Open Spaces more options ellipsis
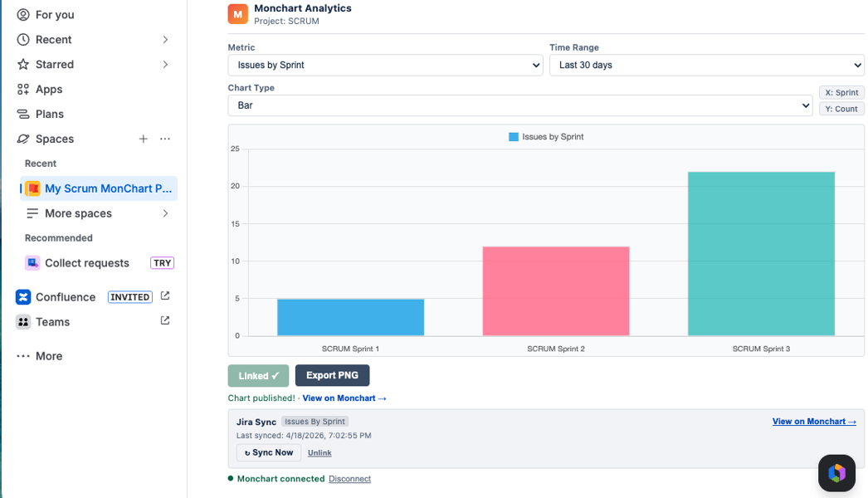Viewport: 868px width, 498px height. pyautogui.click(x=165, y=139)
